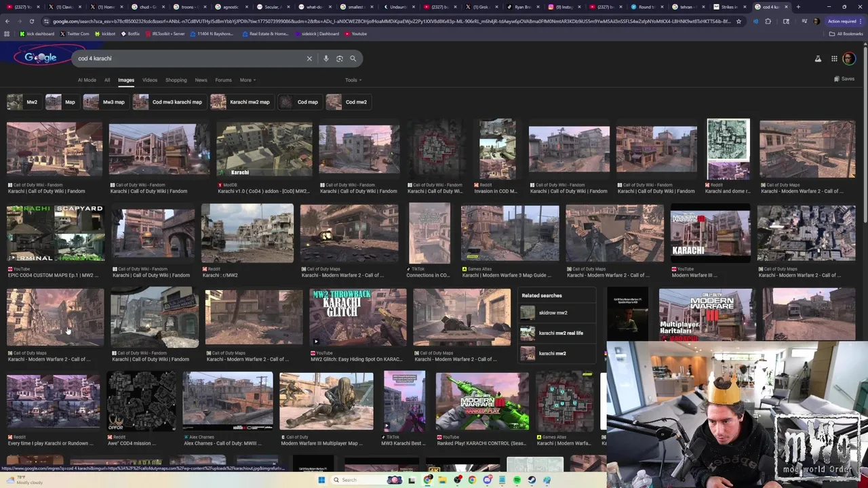Expand the More search categories menu
Viewport: 868px width, 488px height.
click(248, 80)
